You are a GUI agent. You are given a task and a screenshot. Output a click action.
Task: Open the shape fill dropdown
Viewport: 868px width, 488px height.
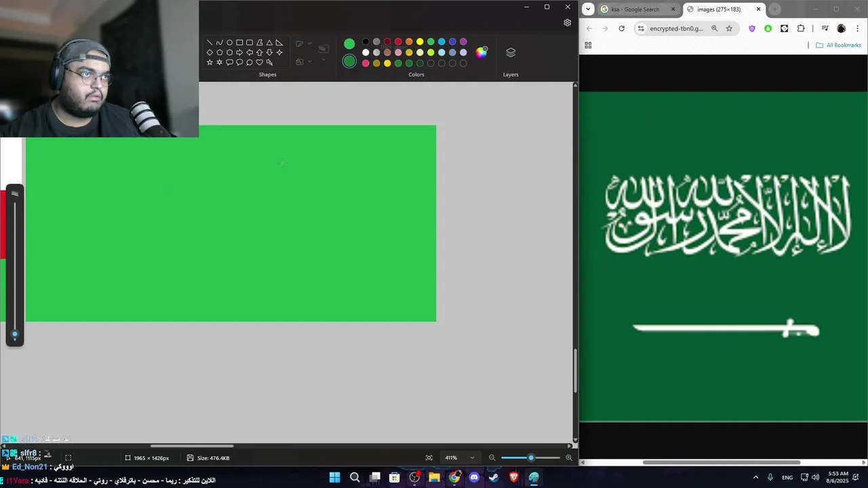[x=309, y=61]
